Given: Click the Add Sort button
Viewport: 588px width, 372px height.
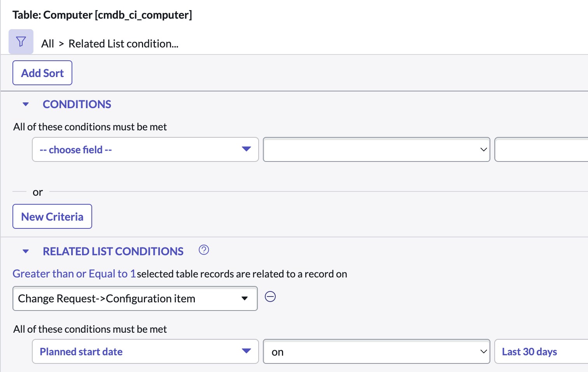Looking at the screenshot, I should (x=42, y=72).
